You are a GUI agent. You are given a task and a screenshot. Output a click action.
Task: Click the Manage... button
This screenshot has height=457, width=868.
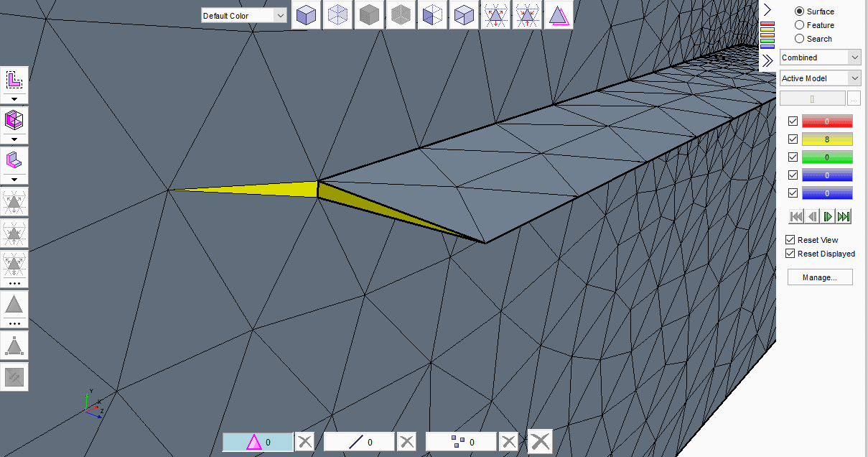point(820,277)
